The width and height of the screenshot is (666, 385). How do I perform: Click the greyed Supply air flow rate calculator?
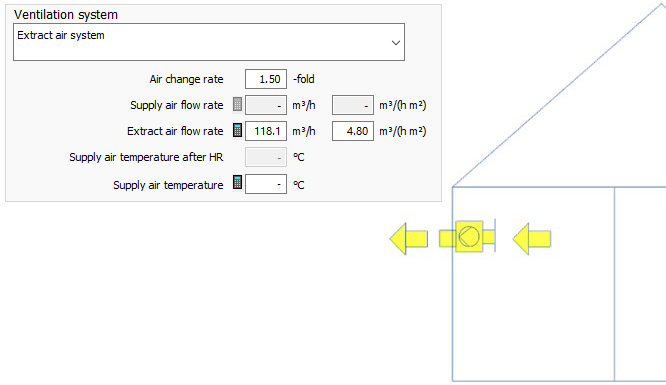[237, 105]
